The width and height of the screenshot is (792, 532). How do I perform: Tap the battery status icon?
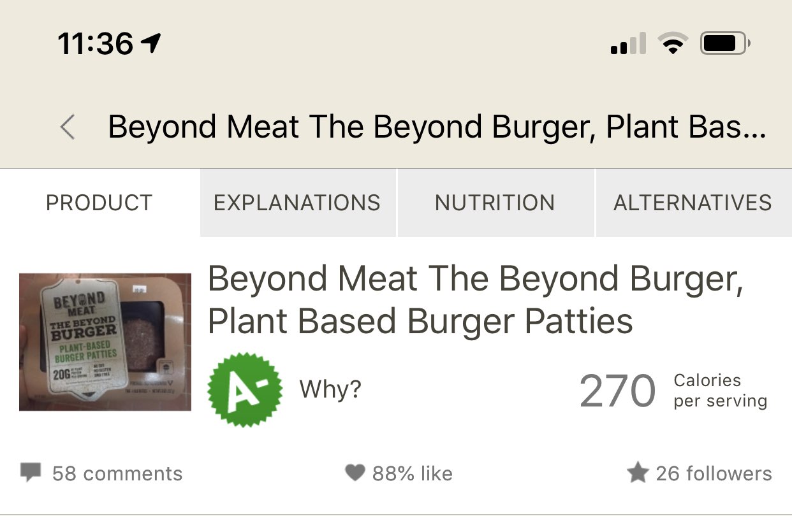click(x=725, y=44)
